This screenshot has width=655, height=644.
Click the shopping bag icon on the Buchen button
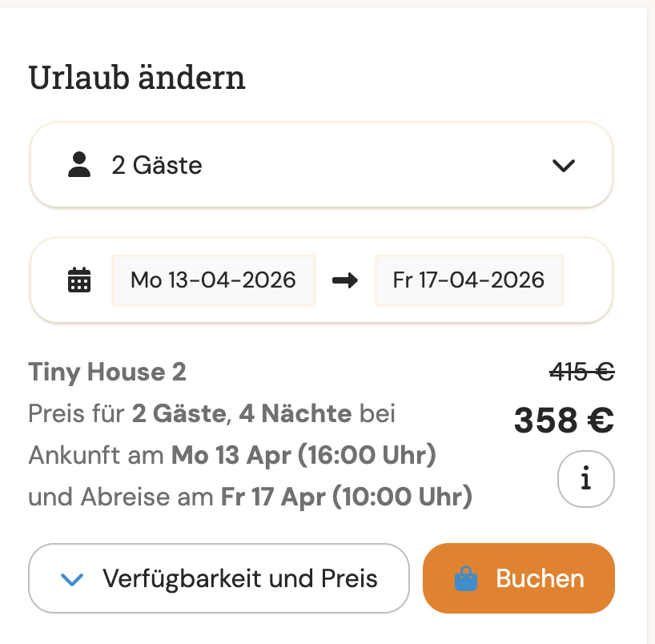pos(465,578)
